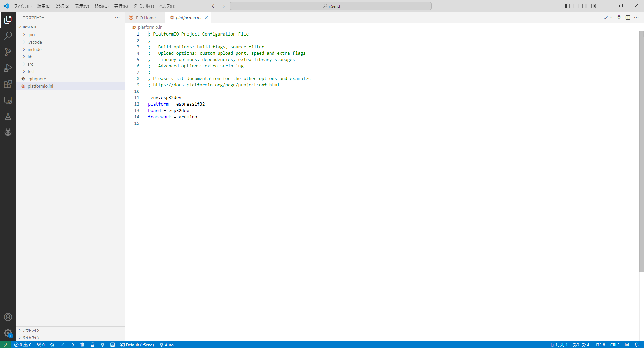Screen dimensions: 644x348
Task: Open the PlatformIO alien icon
Action: pyautogui.click(x=8, y=132)
